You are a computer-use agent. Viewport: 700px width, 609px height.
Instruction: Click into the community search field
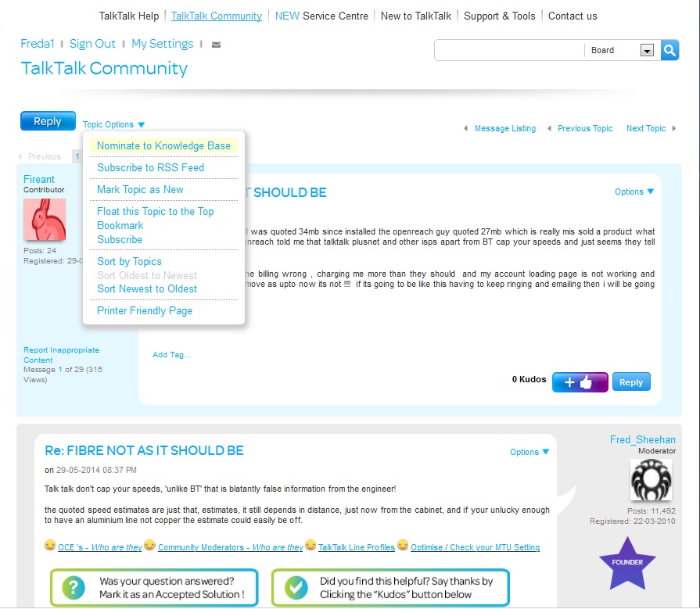508,51
